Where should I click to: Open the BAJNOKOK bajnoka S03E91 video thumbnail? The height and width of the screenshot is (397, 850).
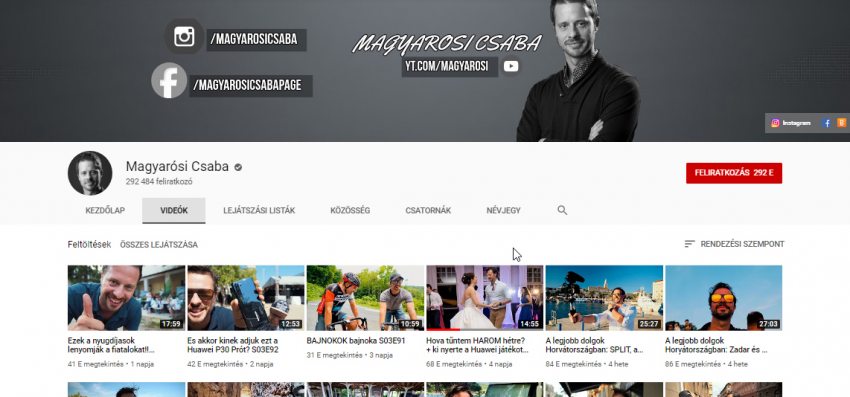(x=365, y=298)
